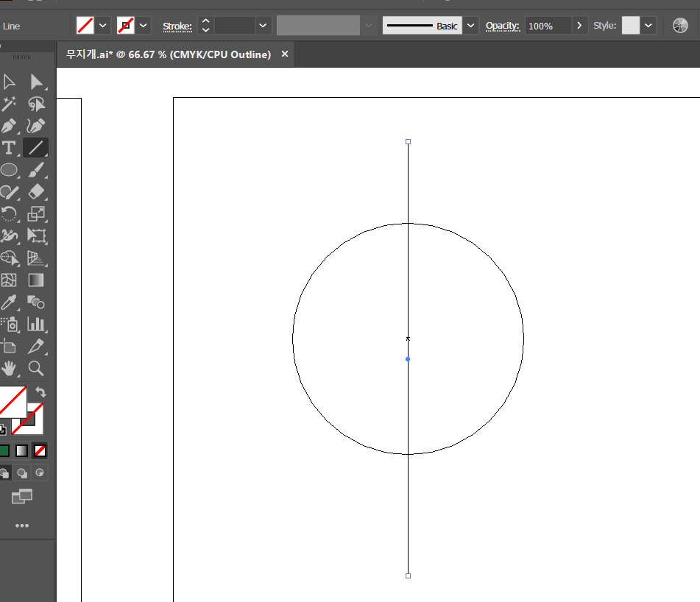Select the Artboard tool

tap(9, 347)
